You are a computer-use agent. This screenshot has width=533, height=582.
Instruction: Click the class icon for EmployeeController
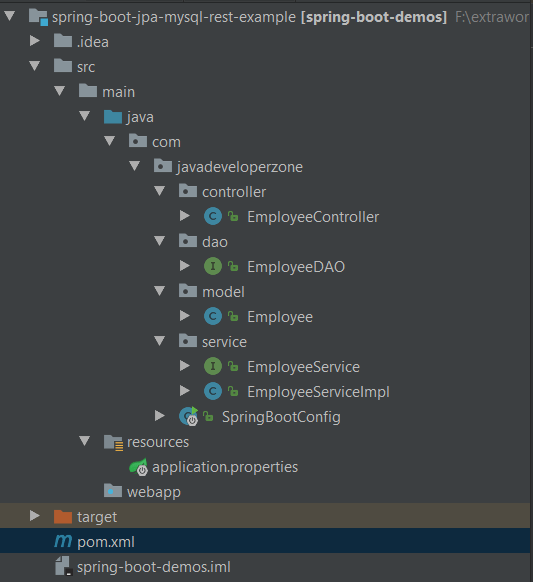213,216
